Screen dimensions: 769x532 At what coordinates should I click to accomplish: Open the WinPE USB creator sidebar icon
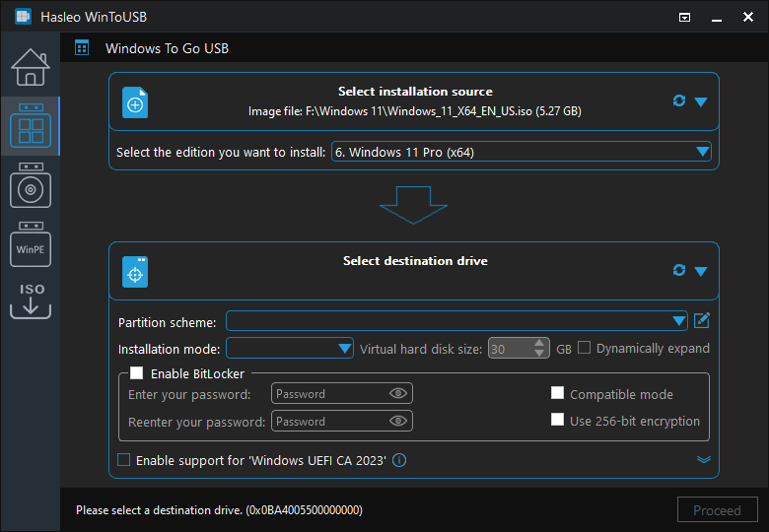(x=31, y=244)
